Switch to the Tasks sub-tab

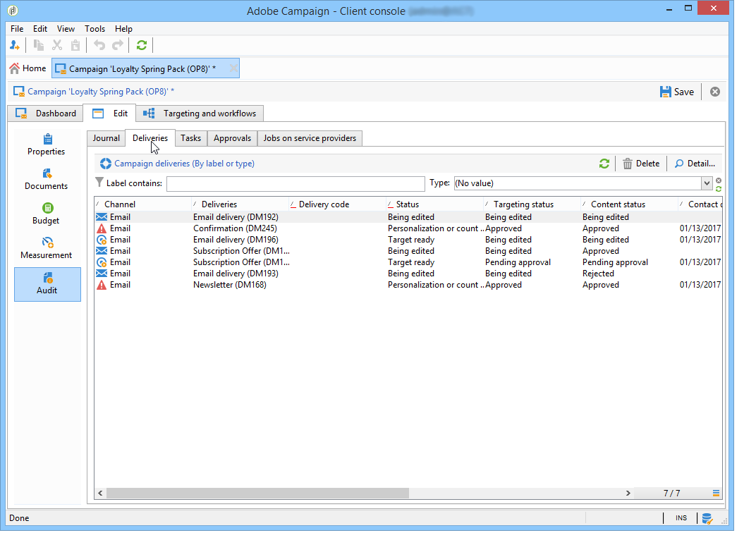[x=191, y=138]
